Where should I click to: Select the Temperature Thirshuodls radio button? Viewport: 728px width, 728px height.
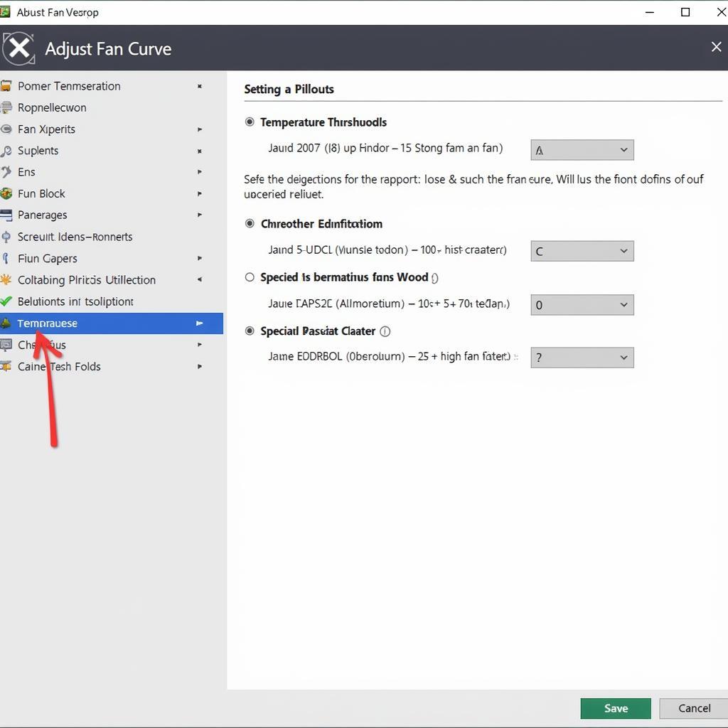250,122
